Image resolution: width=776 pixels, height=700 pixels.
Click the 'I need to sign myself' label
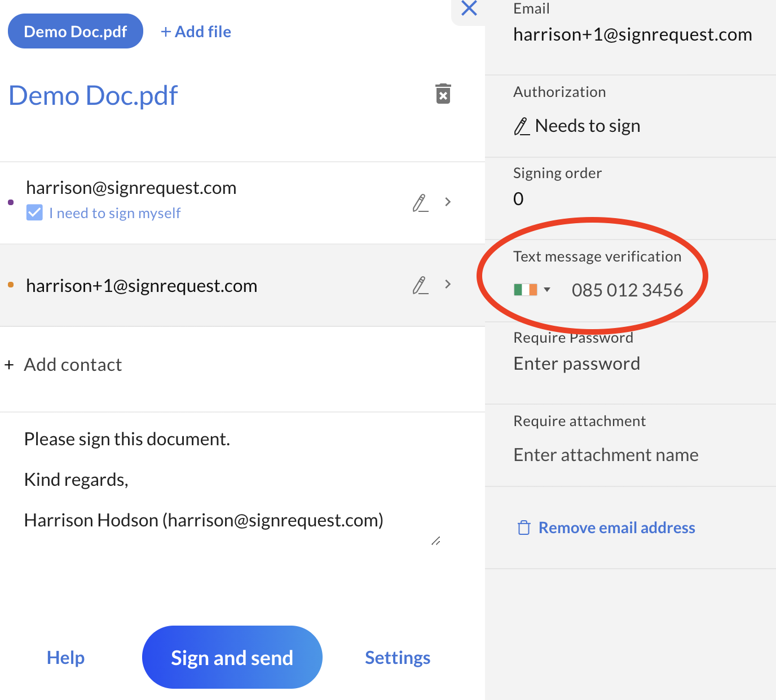[x=114, y=213]
